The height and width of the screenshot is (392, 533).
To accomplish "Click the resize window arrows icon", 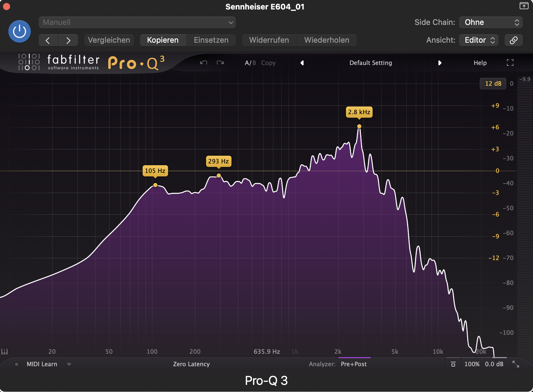I will point(516,364).
